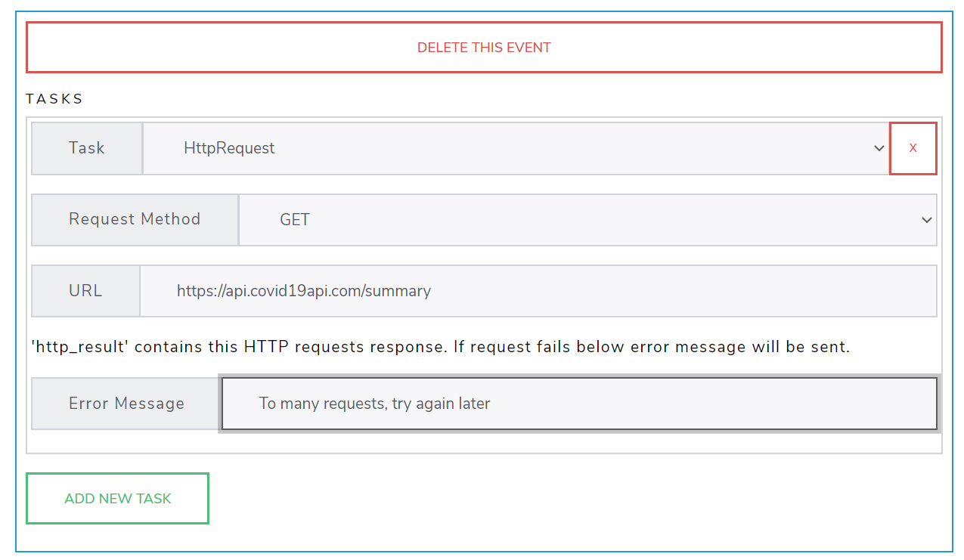Click the TASKS section heading
The height and width of the screenshot is (560, 964).
pyautogui.click(x=54, y=99)
